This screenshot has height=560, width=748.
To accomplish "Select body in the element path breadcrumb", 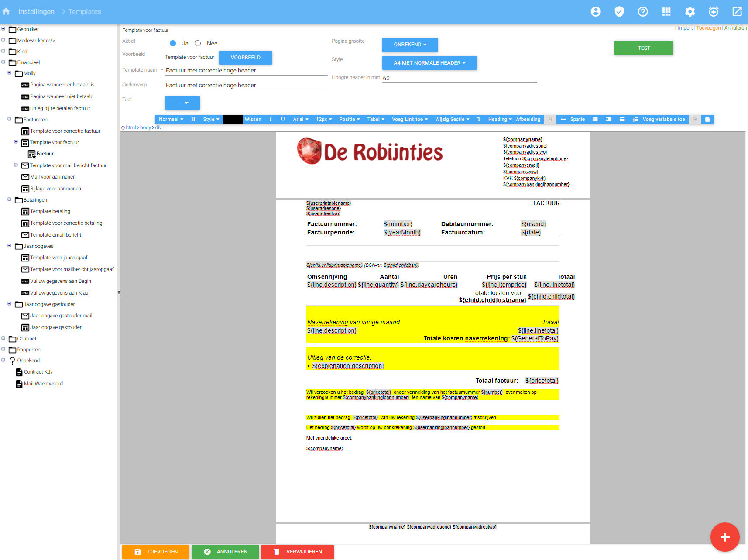I will 145,127.
